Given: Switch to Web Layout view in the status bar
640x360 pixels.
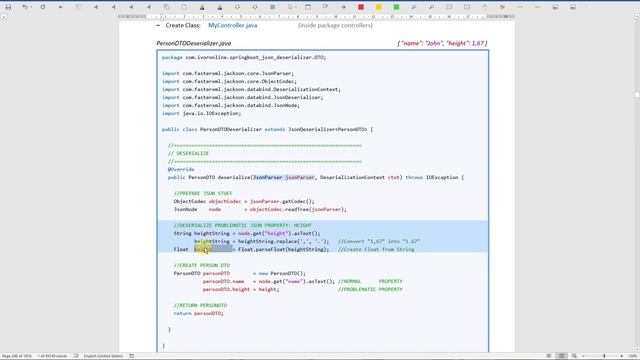Looking at the screenshot, I should (x=574, y=356).
